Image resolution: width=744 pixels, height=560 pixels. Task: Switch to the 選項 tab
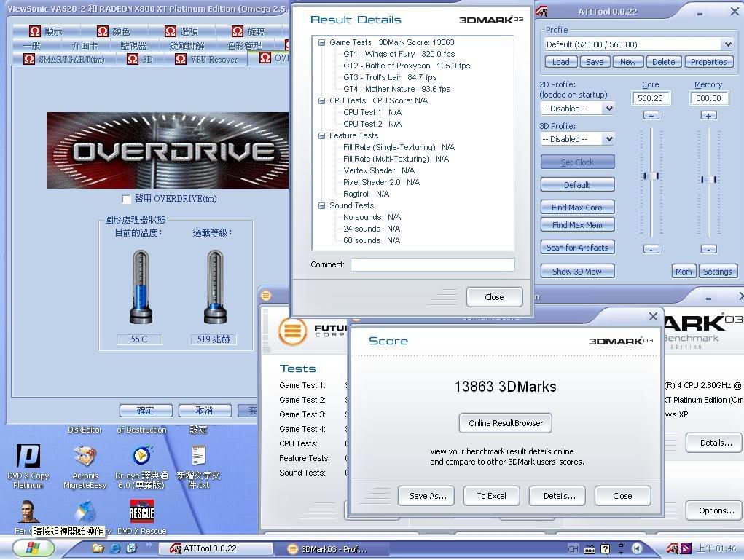[x=181, y=31]
